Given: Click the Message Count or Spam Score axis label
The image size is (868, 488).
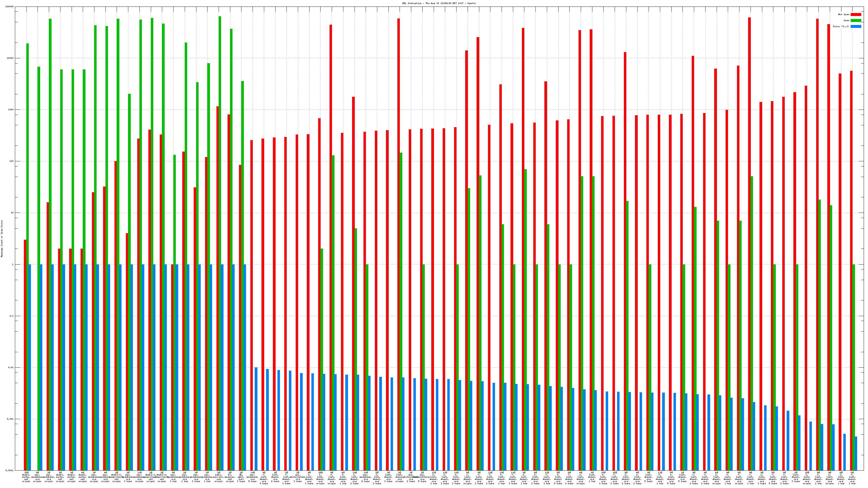Looking at the screenshot, I should [x=2, y=239].
